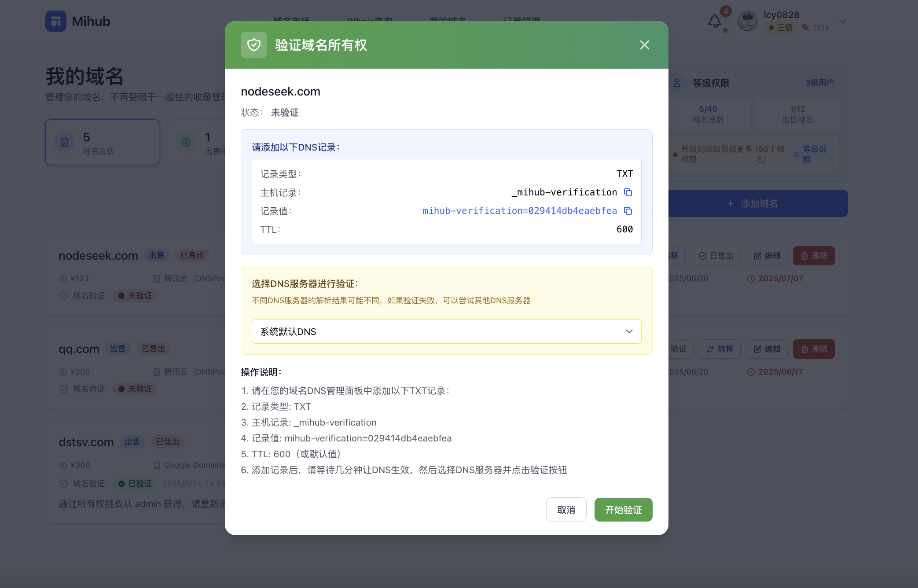Click the sold status button for nodeseek.com
The height and width of the screenshot is (588, 918).
pos(716,256)
